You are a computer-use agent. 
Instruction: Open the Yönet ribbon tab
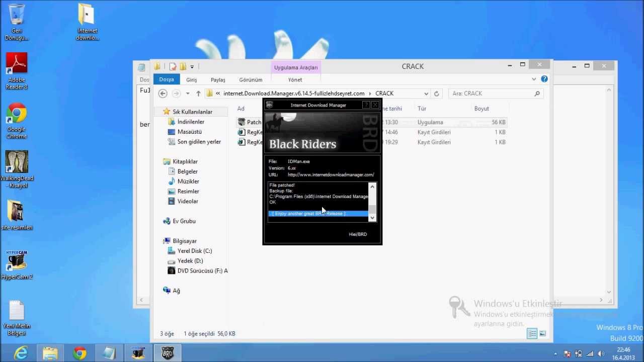[x=295, y=79]
